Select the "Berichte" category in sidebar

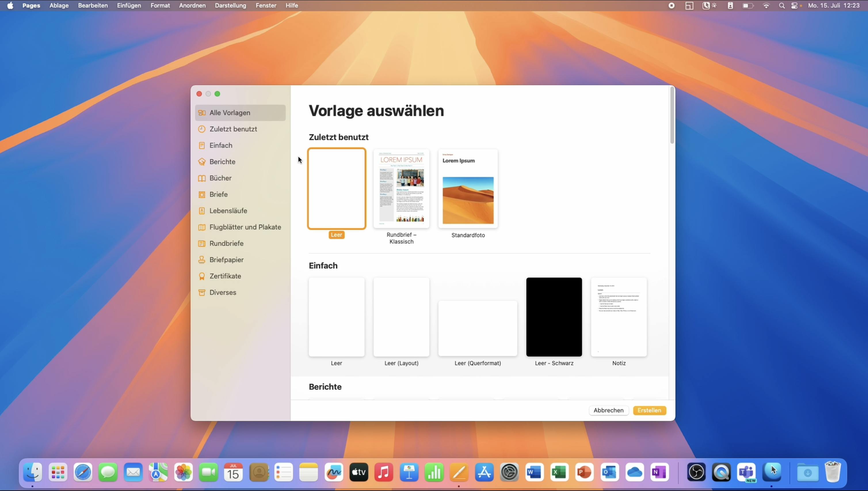pos(222,162)
